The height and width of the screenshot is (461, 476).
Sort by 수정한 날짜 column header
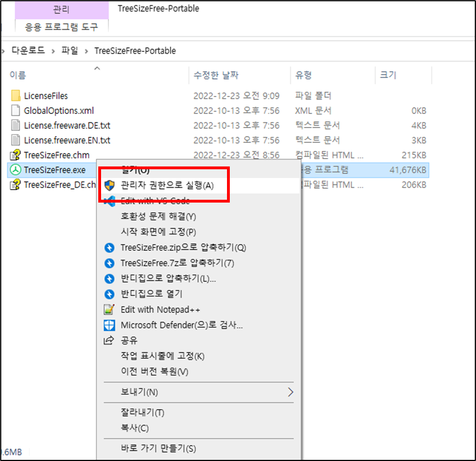click(216, 75)
